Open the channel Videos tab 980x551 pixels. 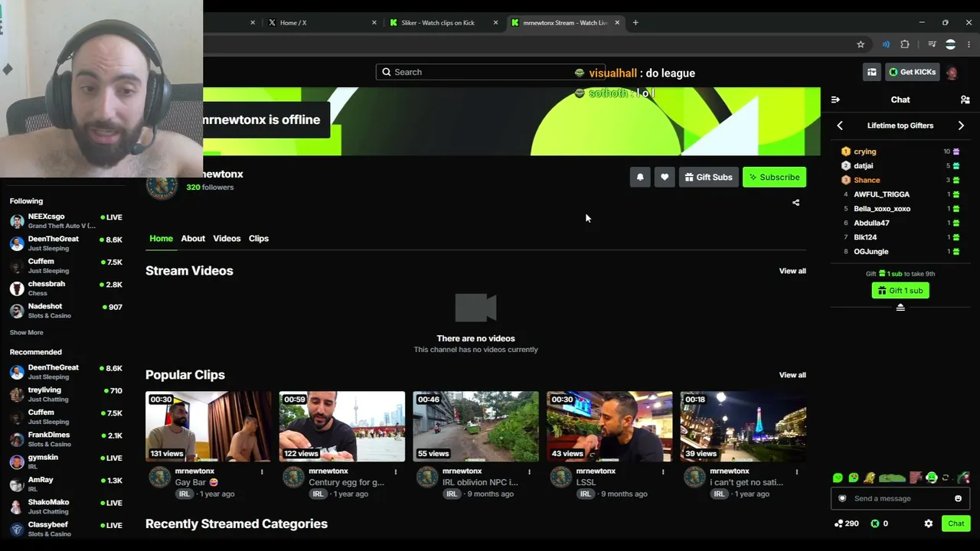[227, 239]
